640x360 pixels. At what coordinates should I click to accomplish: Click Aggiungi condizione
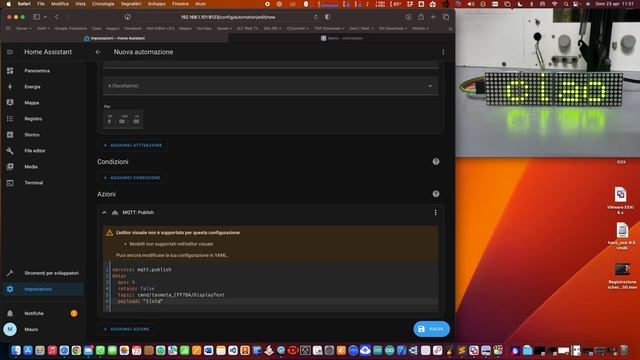pos(131,178)
